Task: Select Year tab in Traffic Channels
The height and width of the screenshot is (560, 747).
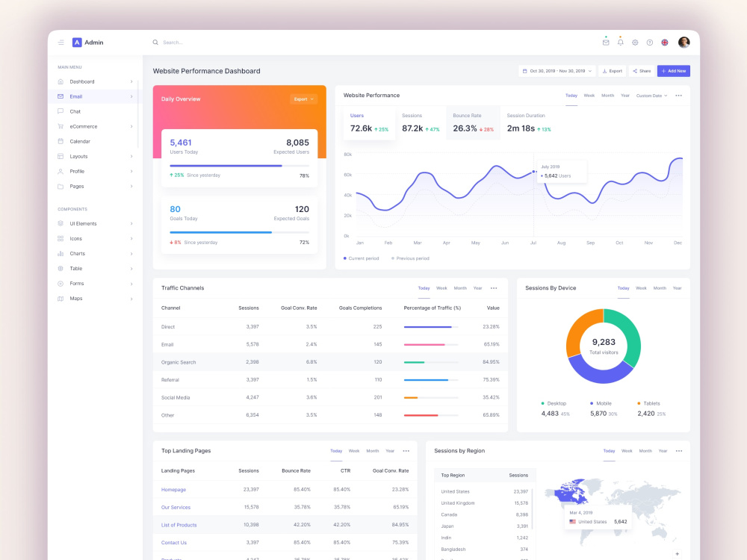Action: click(x=477, y=288)
